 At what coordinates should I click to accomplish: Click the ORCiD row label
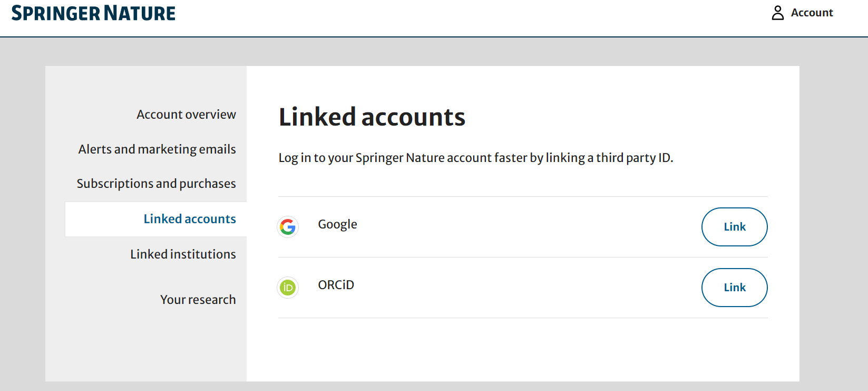336,285
